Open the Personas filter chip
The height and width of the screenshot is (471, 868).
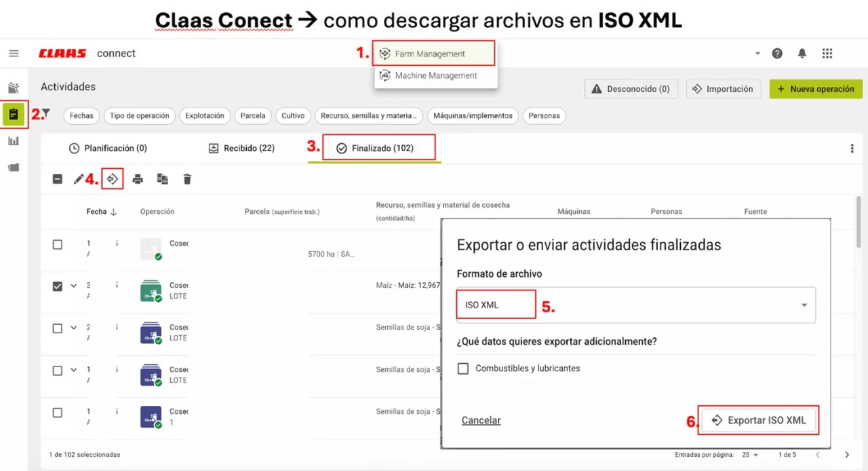(x=545, y=116)
